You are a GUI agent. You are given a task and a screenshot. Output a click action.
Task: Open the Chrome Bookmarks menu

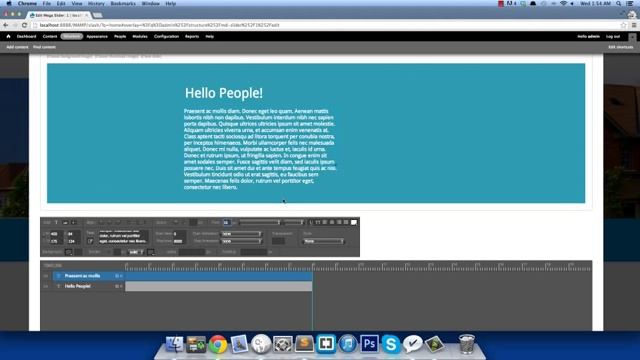click(x=123, y=3)
